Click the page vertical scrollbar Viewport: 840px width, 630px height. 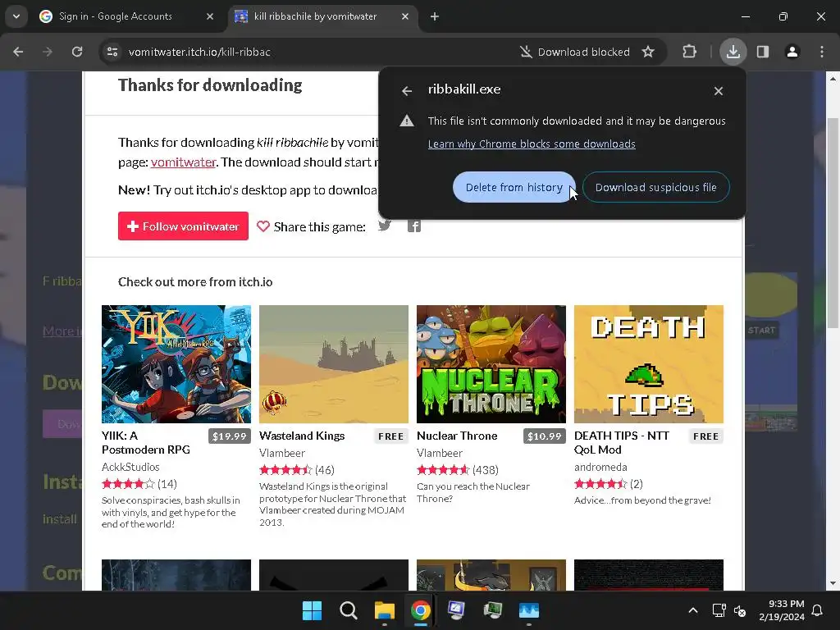833,223
